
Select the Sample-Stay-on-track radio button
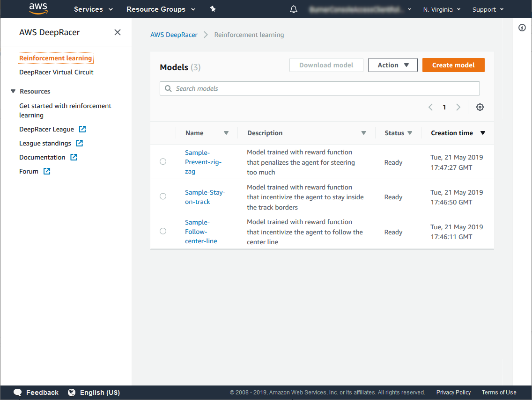[163, 196]
